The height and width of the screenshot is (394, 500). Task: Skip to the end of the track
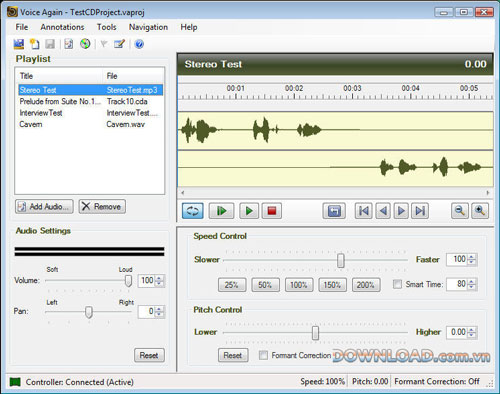(420, 211)
